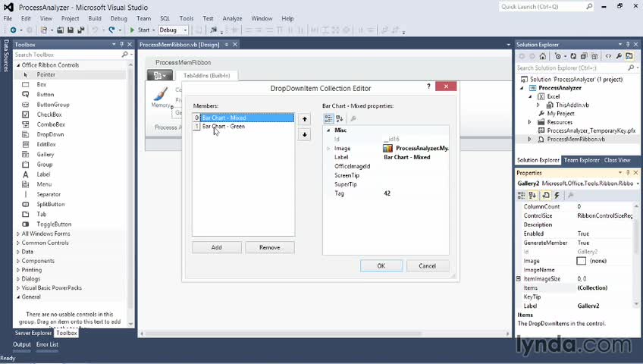
Task: Move selected member up with the up arrow
Action: pyautogui.click(x=304, y=119)
